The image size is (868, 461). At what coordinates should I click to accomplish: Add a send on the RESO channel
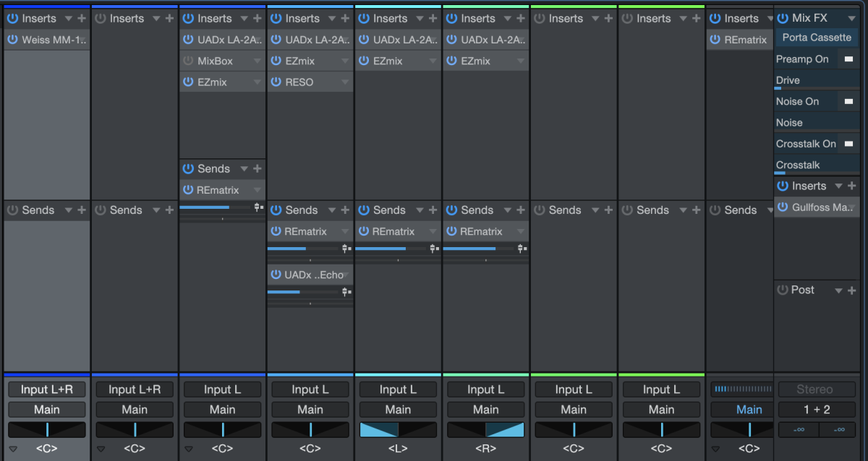point(345,210)
